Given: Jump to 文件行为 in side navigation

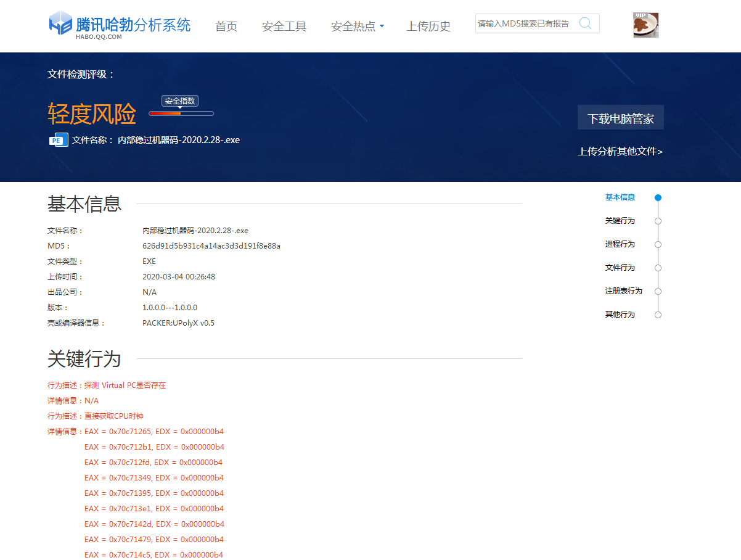Looking at the screenshot, I should (620, 268).
